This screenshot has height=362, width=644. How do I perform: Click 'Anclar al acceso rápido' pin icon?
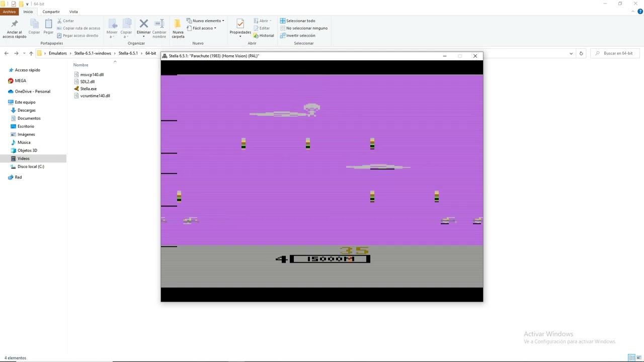14,24
